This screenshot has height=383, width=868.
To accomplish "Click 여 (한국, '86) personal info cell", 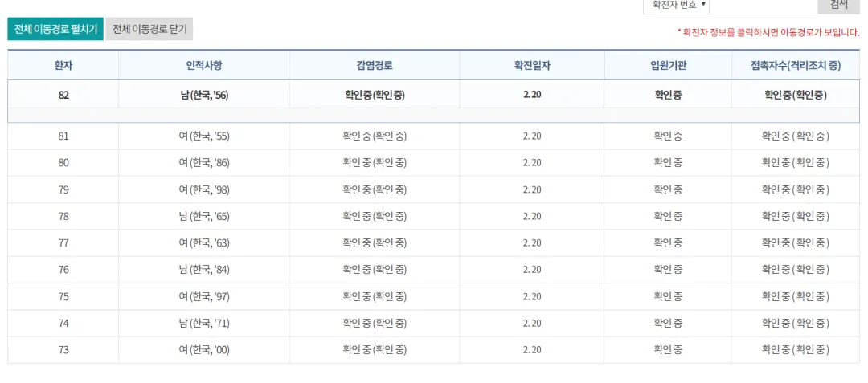I will point(203,162).
